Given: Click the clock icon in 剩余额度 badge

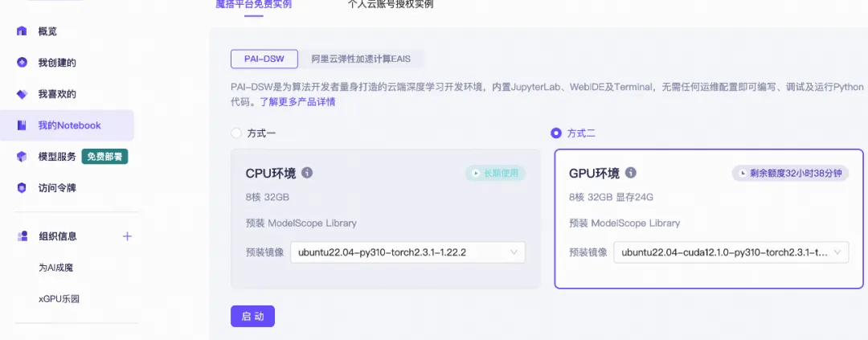Looking at the screenshot, I should [743, 174].
